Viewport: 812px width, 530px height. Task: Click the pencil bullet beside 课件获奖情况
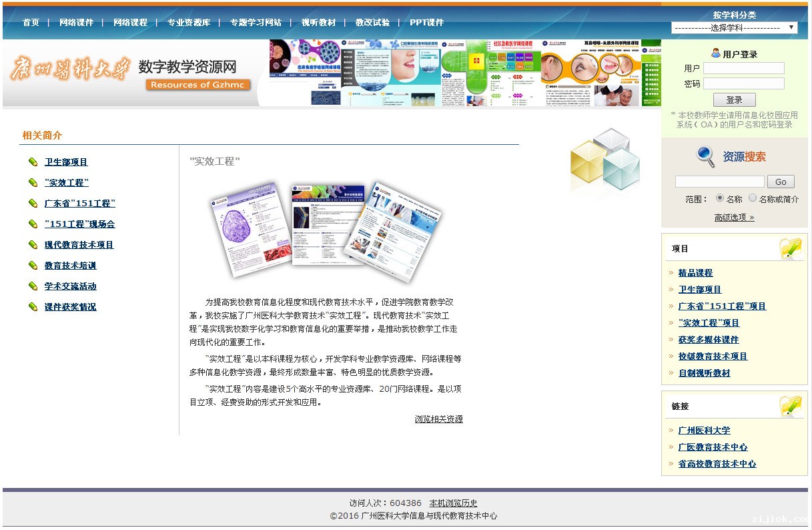[33, 306]
